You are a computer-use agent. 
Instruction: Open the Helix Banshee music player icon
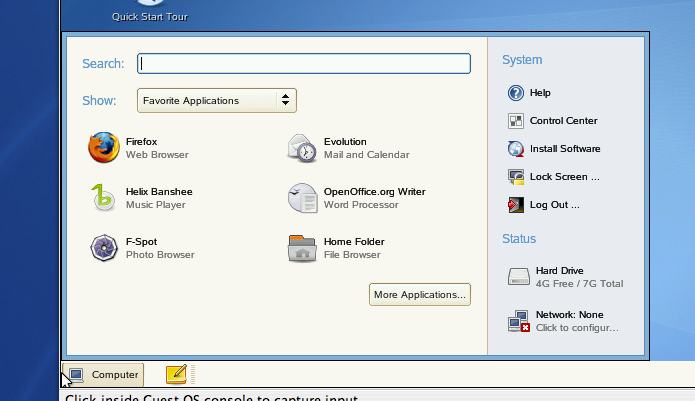click(x=103, y=198)
